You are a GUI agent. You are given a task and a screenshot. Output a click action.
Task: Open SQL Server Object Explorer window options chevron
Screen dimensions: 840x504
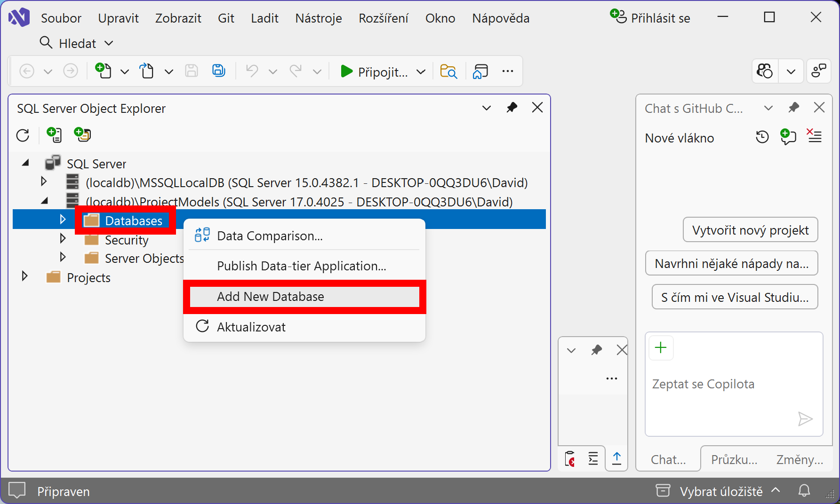pos(487,108)
